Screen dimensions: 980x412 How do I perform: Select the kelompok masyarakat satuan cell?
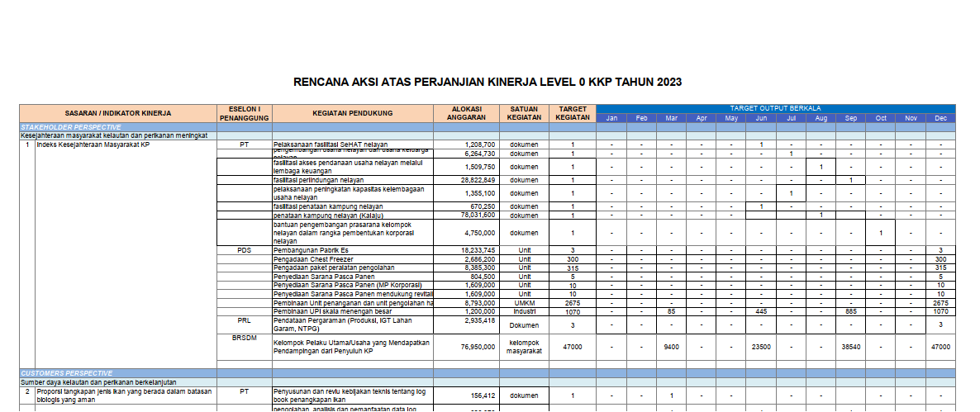point(524,347)
